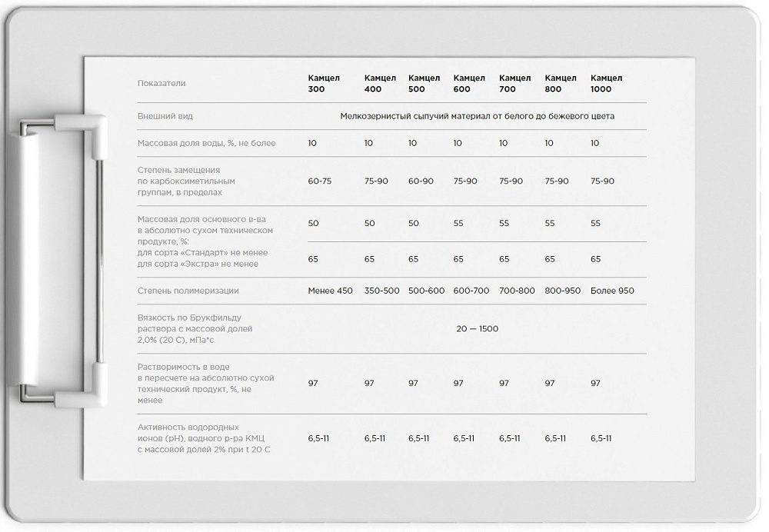Click the "Массовая доля воды" row label

click(206, 143)
